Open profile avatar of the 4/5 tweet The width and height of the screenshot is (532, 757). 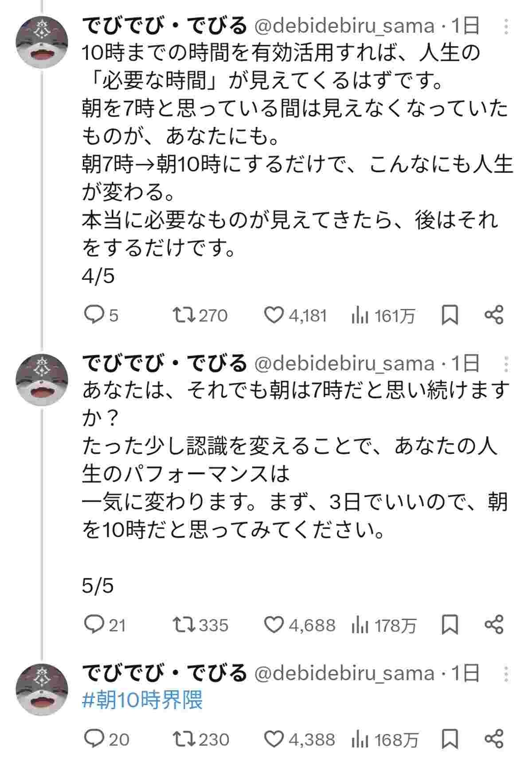coord(42,43)
